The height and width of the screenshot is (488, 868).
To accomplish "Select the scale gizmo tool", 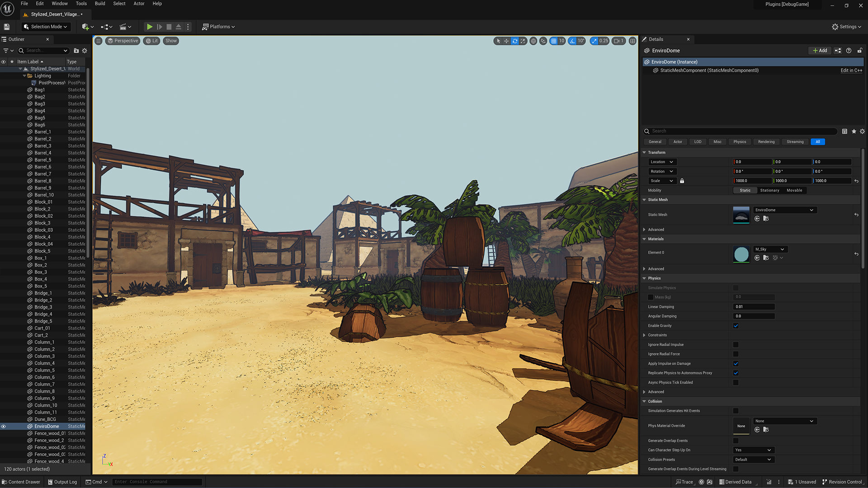I will coord(523,41).
